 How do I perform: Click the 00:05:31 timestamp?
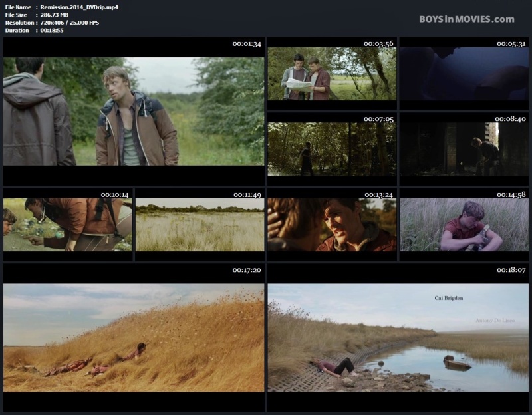pos(511,43)
